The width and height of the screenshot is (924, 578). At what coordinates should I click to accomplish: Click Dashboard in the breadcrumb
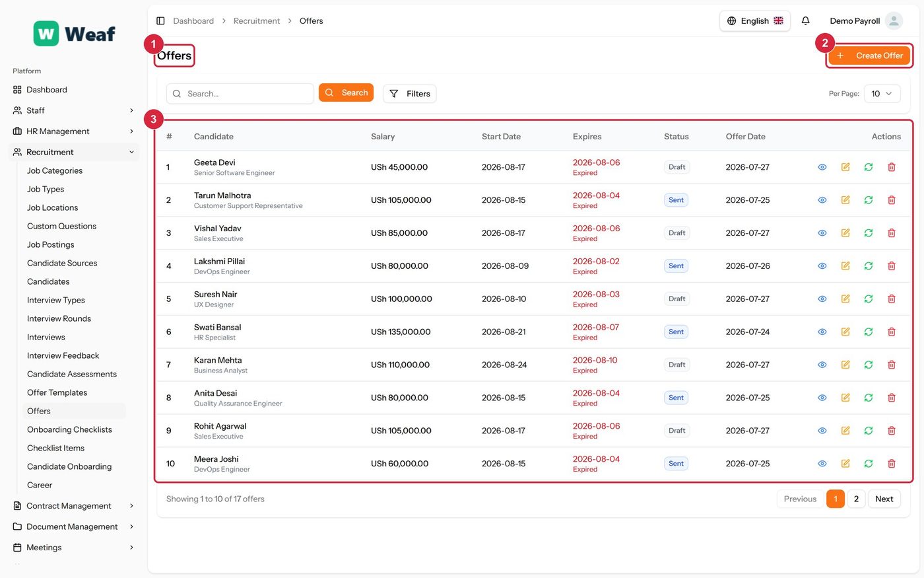pyautogui.click(x=193, y=21)
